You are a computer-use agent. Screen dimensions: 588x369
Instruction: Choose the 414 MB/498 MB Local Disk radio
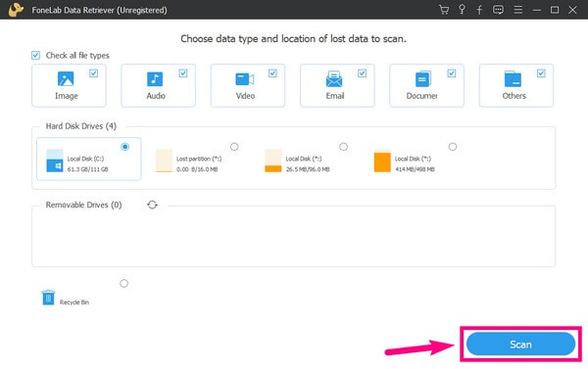point(453,147)
